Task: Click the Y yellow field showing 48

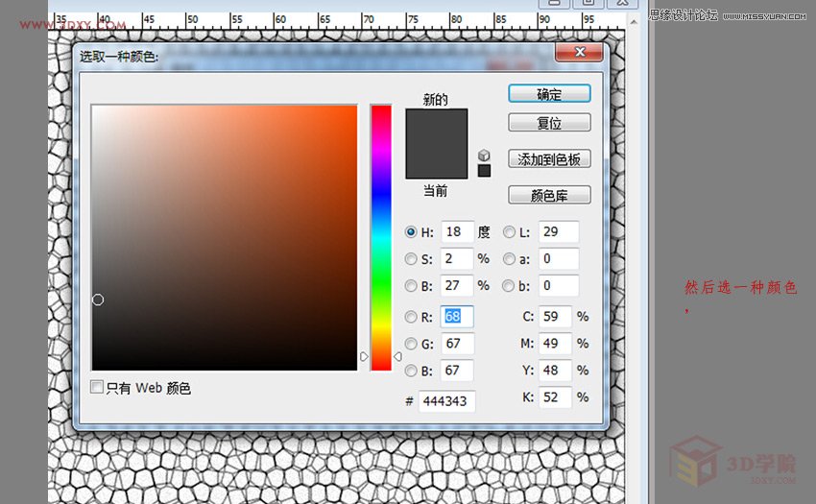Action: 555,371
